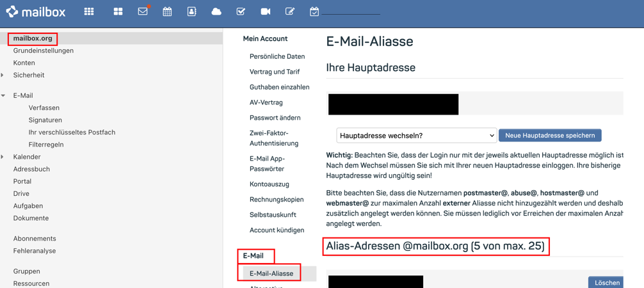Open the Tasks checkmark icon
Image resolution: width=644 pixels, height=288 pixels.
pyautogui.click(x=241, y=12)
